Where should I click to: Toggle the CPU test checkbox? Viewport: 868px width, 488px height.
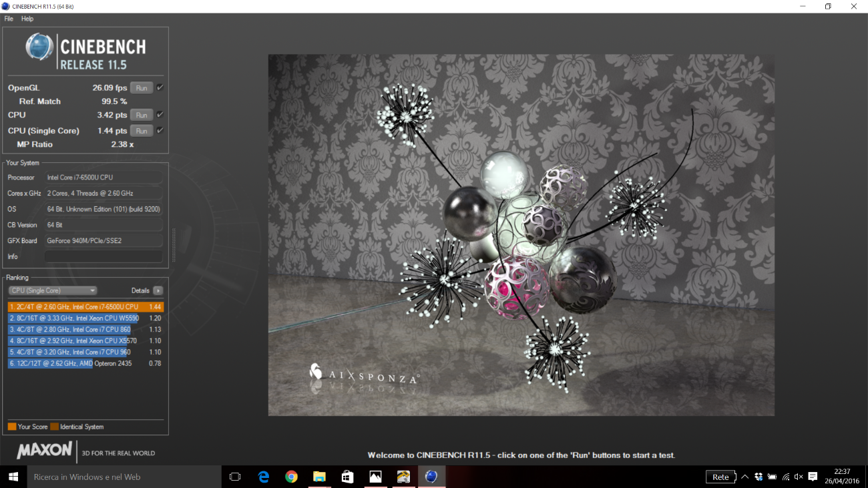[160, 114]
